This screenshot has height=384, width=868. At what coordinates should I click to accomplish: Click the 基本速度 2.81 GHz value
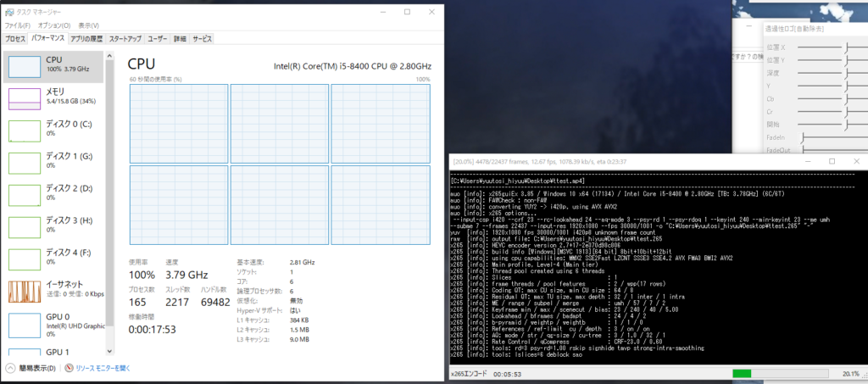302,262
